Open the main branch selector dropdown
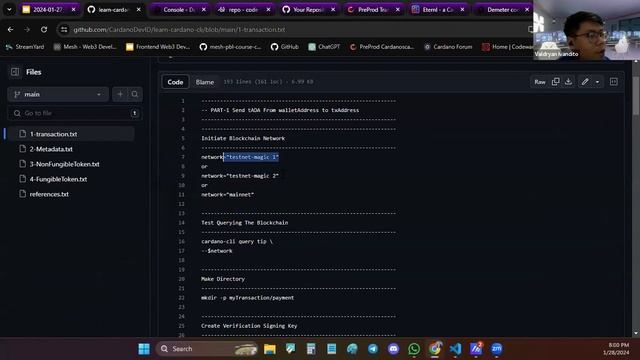Image resolution: width=640 pixels, height=360 pixels. coord(58,94)
